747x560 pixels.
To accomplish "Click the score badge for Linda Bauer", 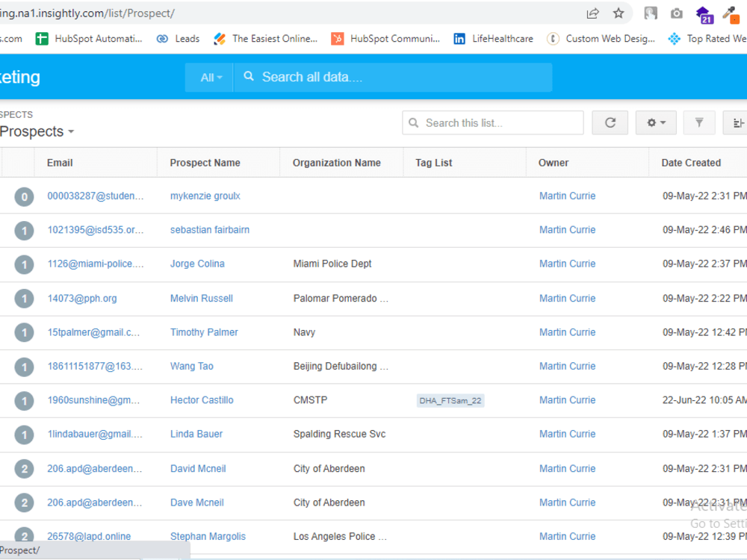I will (x=25, y=435).
